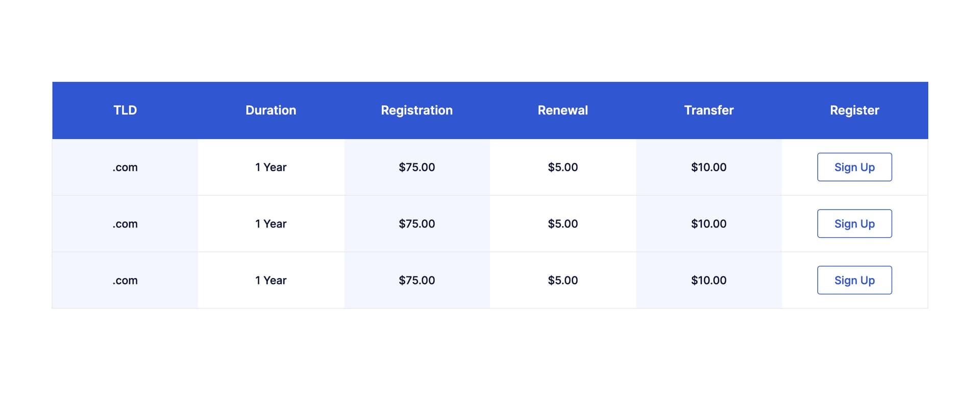Click the $10.00 transfer price in the third row

tap(708, 280)
